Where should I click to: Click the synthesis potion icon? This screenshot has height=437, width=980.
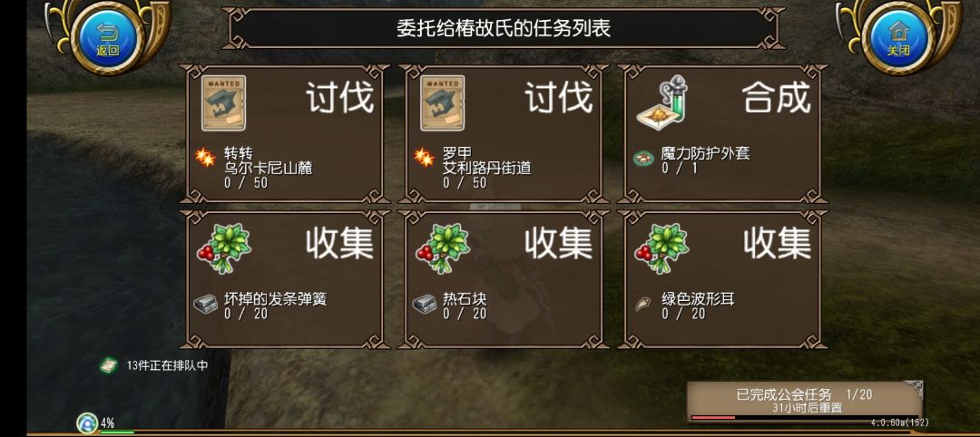point(662,103)
